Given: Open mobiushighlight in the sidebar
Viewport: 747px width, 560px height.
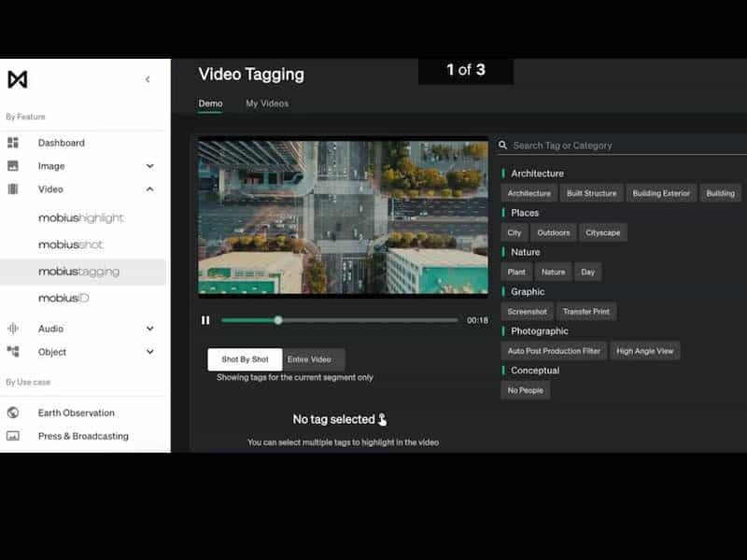Looking at the screenshot, I should pos(81,218).
